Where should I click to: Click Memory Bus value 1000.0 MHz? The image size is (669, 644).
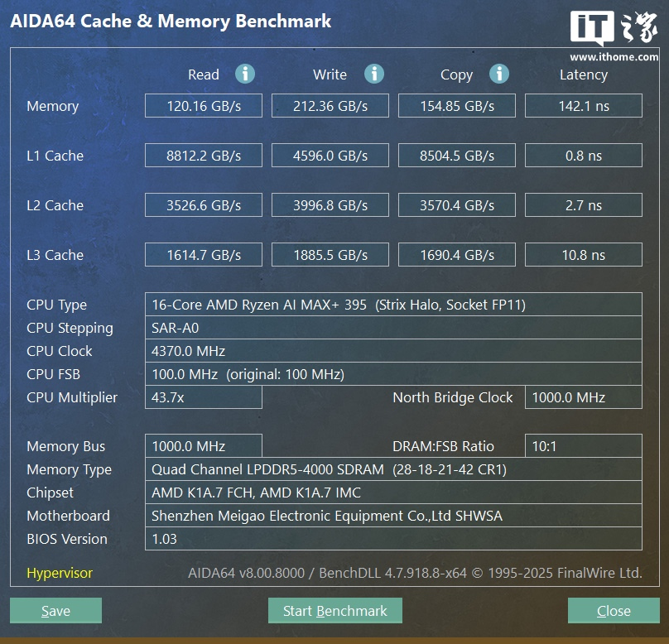point(204,446)
